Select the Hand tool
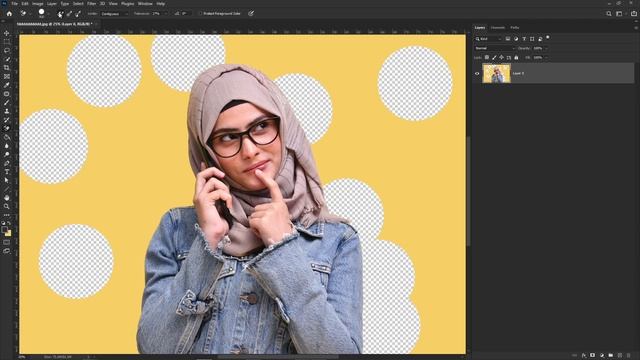Screen dimensions: 640x360 tap(7, 198)
